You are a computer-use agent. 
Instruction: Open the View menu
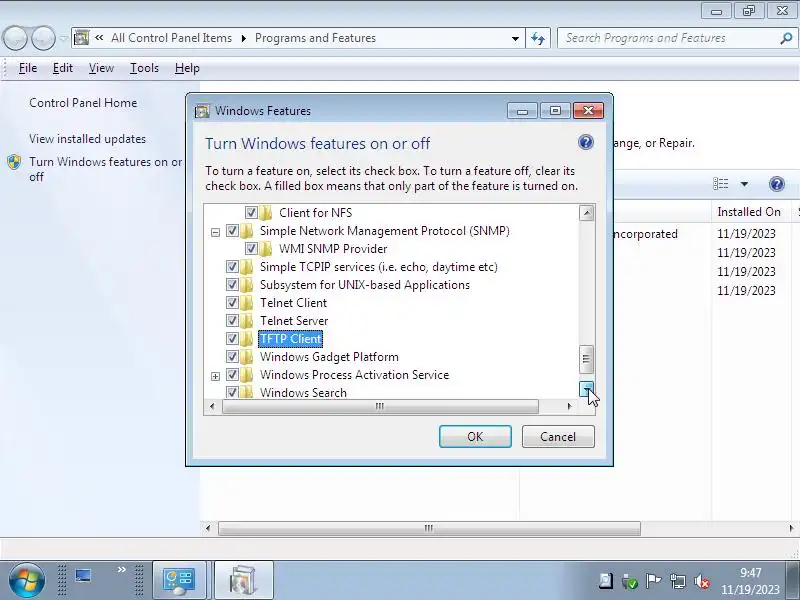101,68
